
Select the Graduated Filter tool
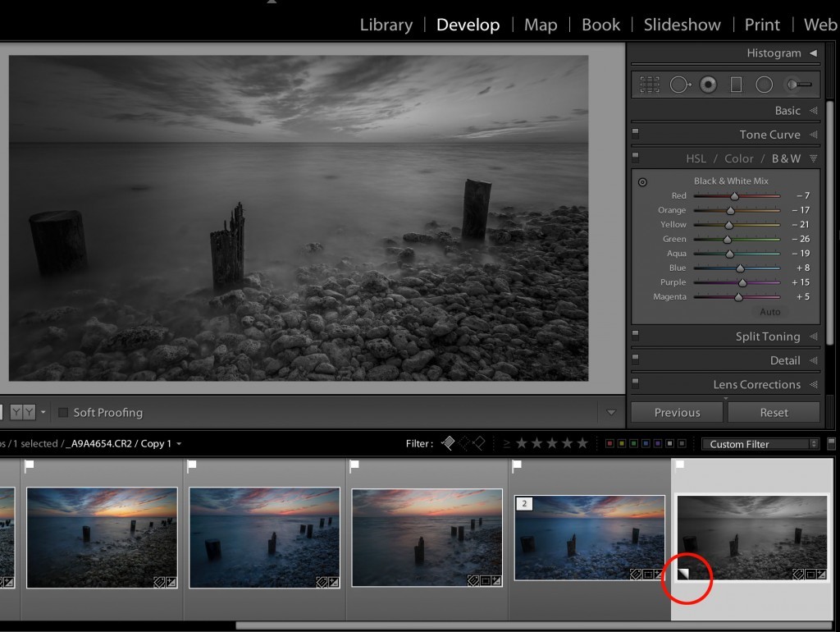[737, 84]
